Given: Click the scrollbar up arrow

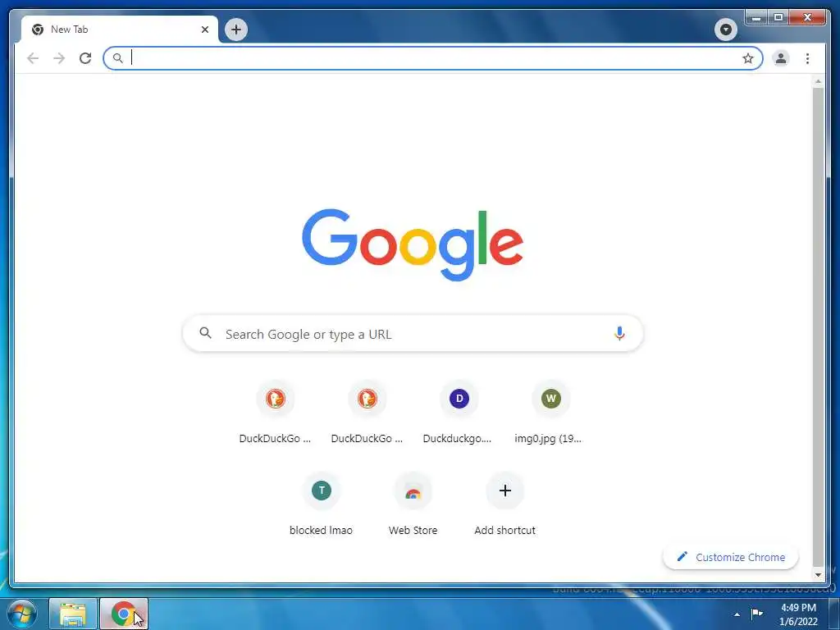Looking at the screenshot, I should [x=818, y=81].
